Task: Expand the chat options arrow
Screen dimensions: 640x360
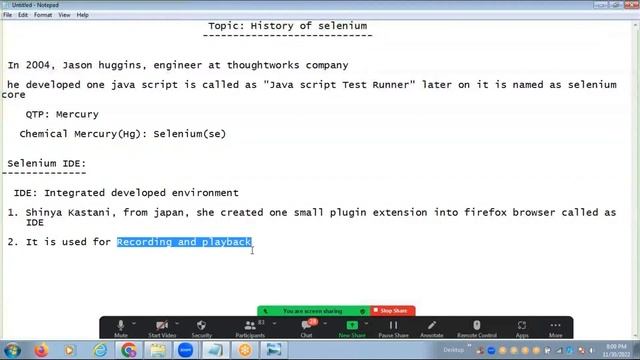Action: coord(325,324)
